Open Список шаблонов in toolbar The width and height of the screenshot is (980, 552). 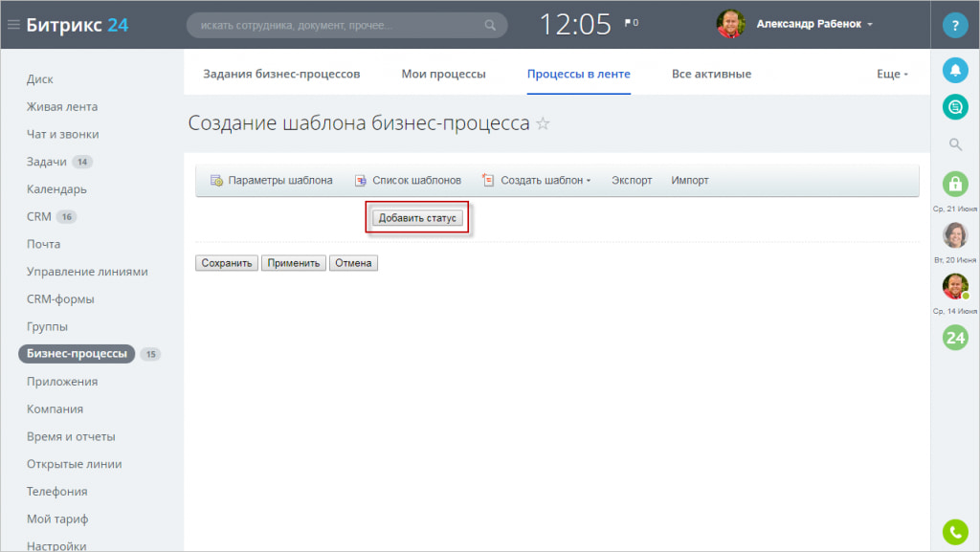click(x=408, y=181)
